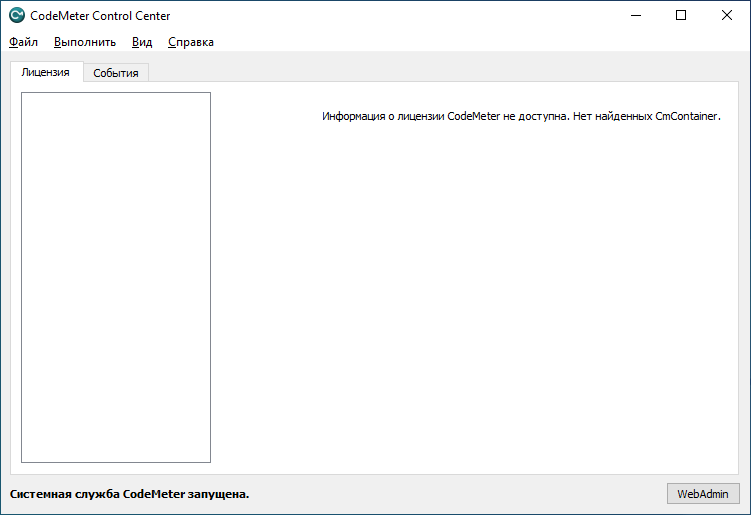Switch to the События tab

116,73
